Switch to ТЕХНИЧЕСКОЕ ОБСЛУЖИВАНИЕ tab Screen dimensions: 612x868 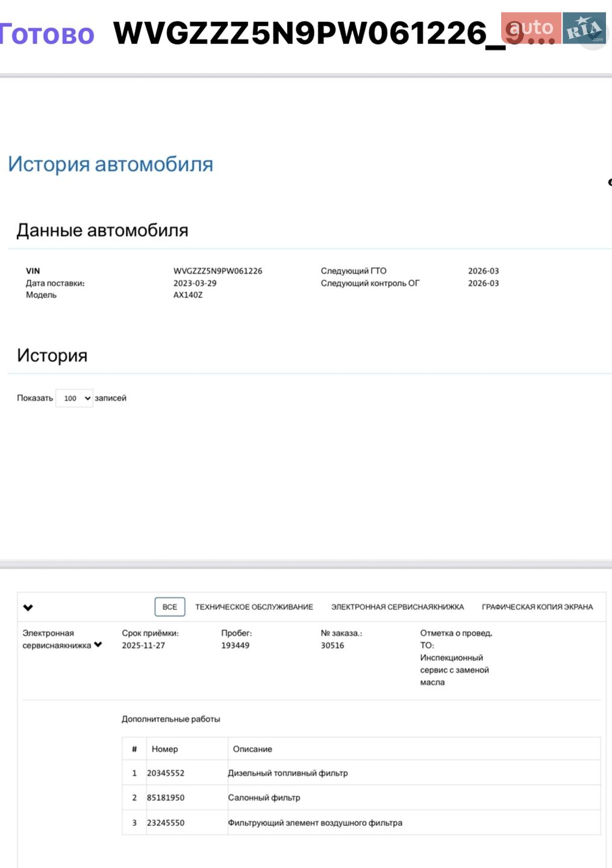[254, 607]
